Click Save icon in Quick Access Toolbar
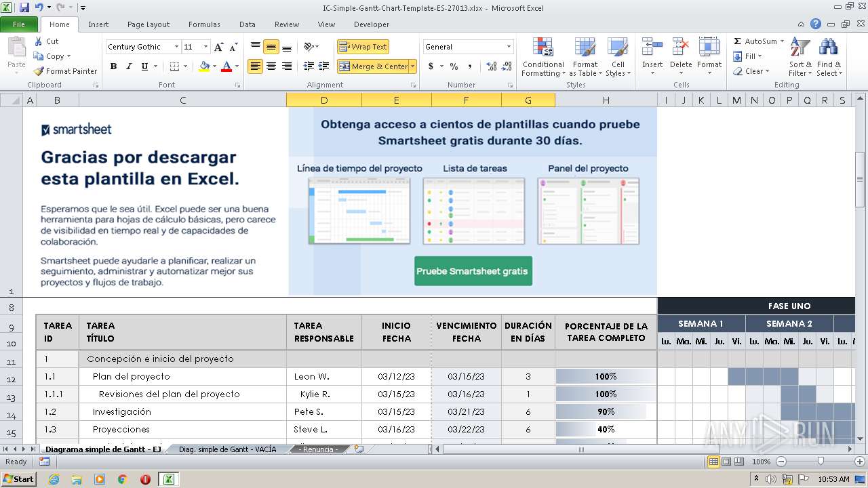Image resolution: width=868 pixels, height=488 pixels. [24, 7]
